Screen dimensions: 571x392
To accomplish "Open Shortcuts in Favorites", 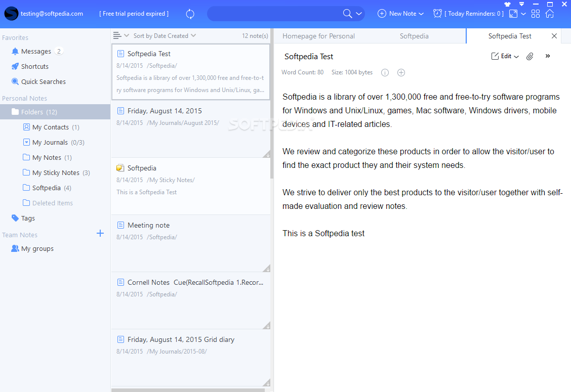I will click(x=34, y=67).
